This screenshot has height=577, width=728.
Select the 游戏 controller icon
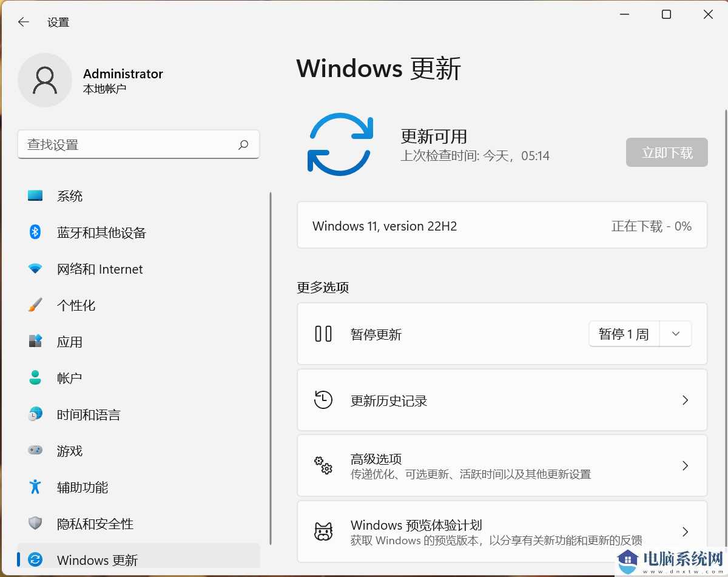point(35,451)
